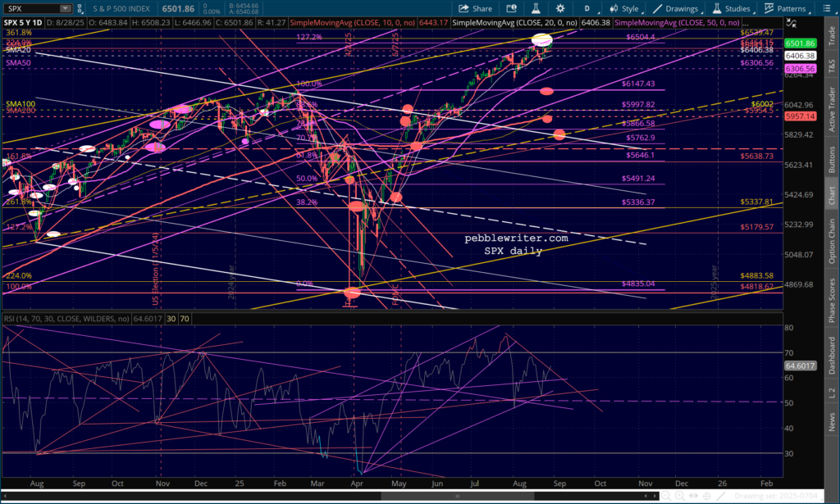
Task: Click the red 5957.14 price bubble
Action: point(800,116)
